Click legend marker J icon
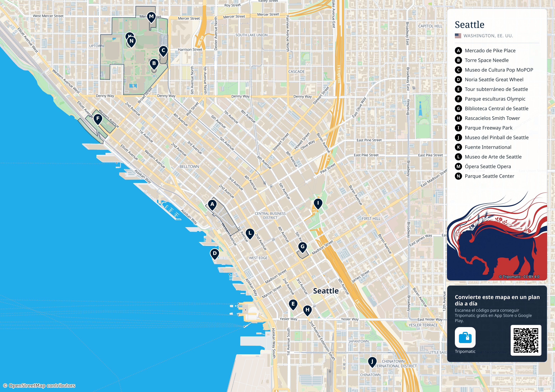Screen dimensions: 555x392 (x=458, y=138)
